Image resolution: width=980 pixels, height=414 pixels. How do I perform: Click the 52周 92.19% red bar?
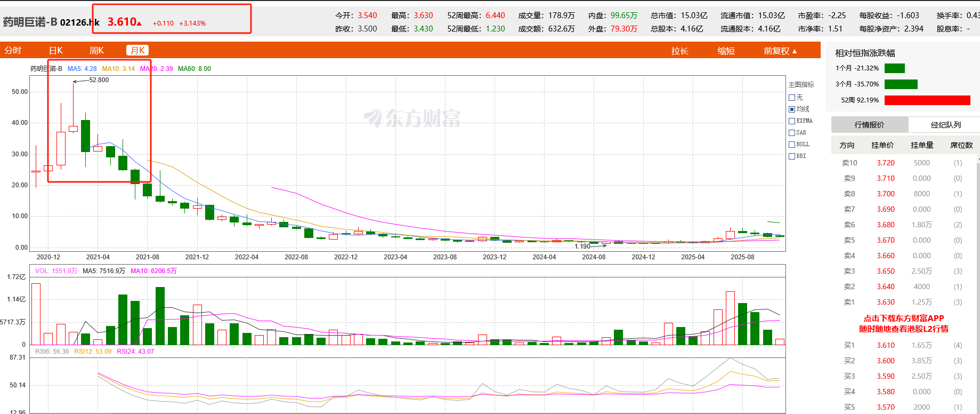coord(927,100)
